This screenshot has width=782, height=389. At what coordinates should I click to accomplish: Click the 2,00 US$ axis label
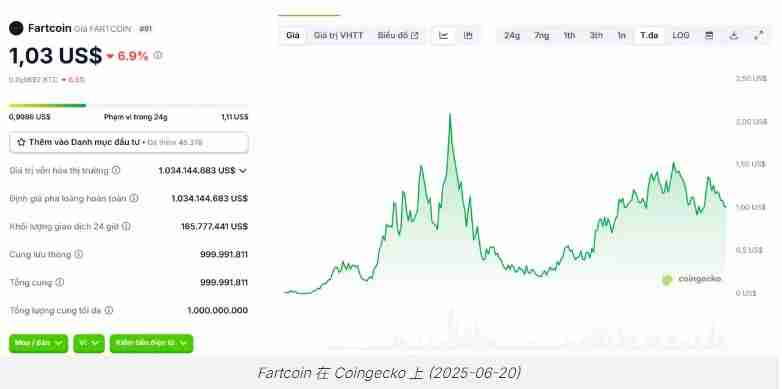[752, 122]
